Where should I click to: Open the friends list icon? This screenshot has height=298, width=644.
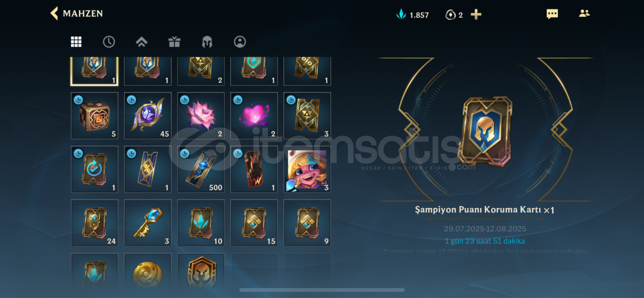584,13
